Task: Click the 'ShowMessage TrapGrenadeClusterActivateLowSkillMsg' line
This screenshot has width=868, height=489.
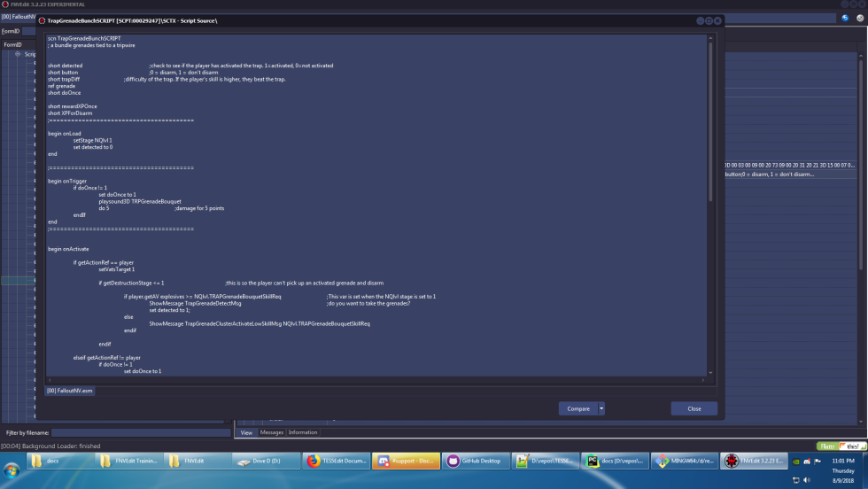Action: click(x=260, y=323)
